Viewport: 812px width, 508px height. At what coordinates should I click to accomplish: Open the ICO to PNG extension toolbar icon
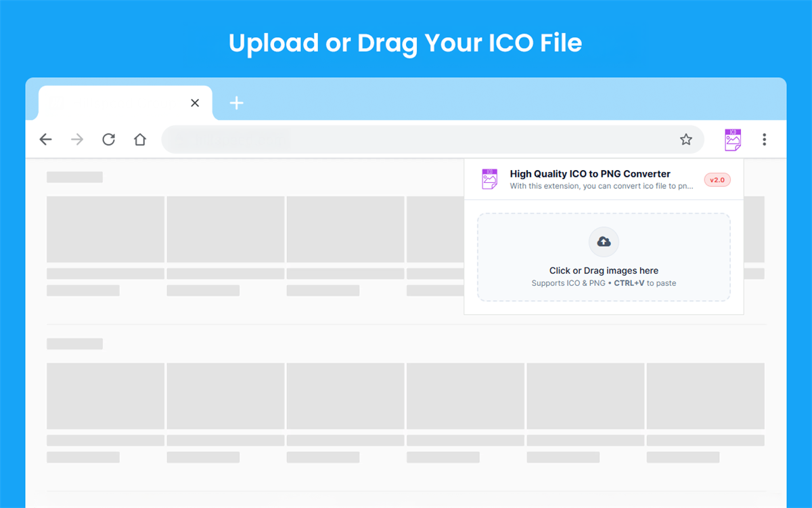coord(733,140)
